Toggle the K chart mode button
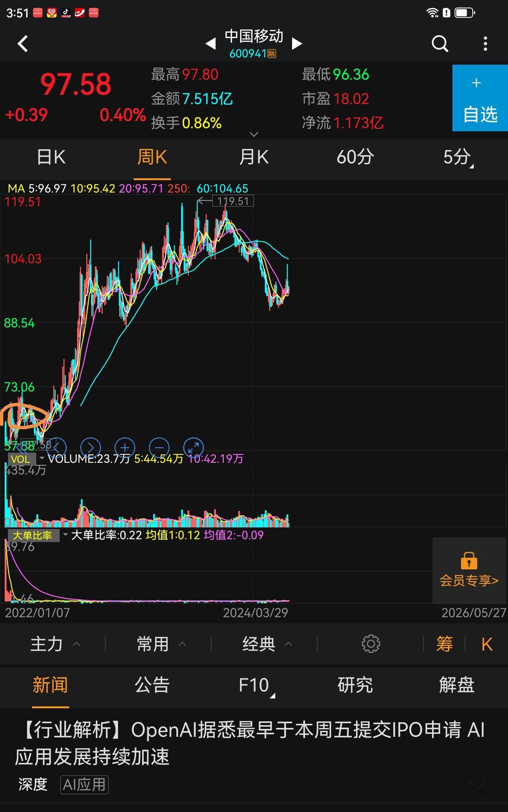Image resolution: width=508 pixels, height=812 pixels. (x=487, y=644)
